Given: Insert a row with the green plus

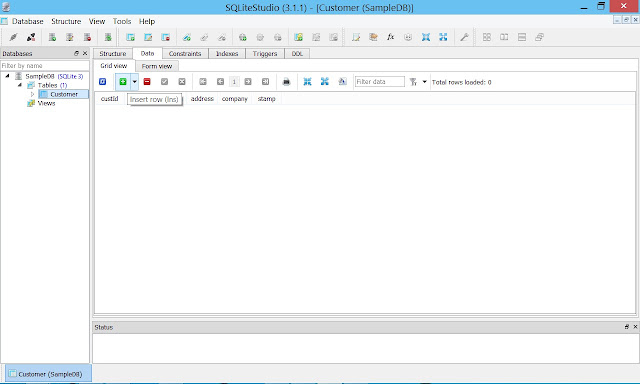Looking at the screenshot, I should 123,82.
